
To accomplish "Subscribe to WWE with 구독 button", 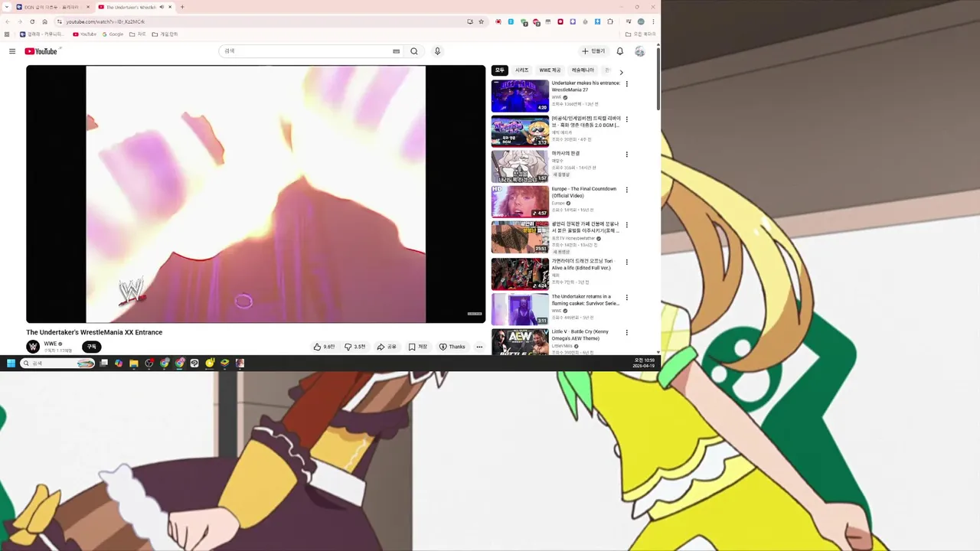I will (92, 347).
